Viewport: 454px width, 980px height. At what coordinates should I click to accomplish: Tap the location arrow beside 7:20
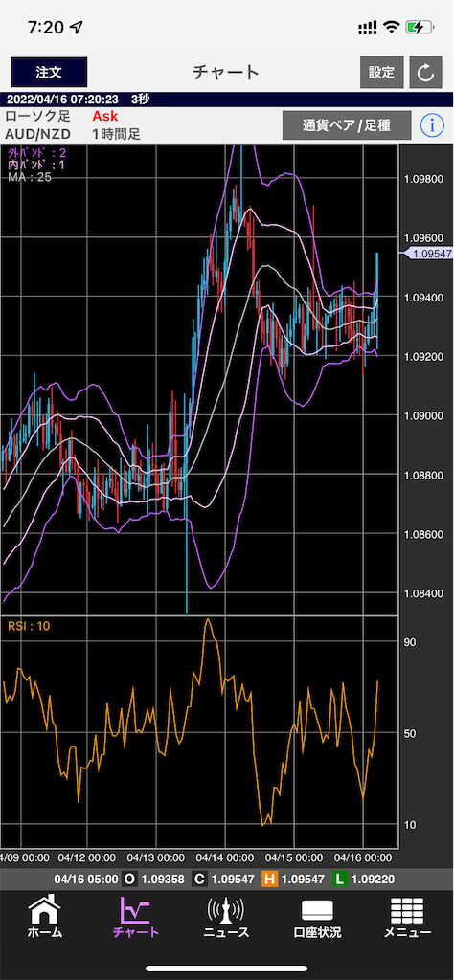(x=79, y=28)
